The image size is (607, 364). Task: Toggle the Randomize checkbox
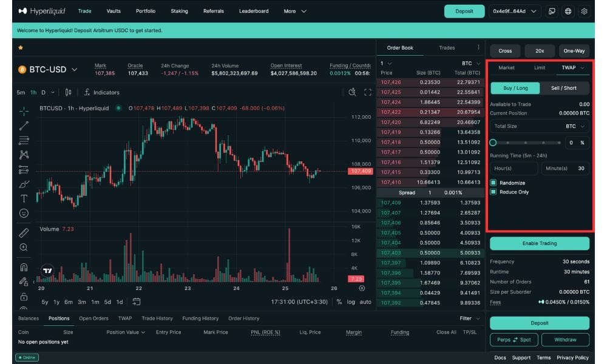tap(493, 183)
